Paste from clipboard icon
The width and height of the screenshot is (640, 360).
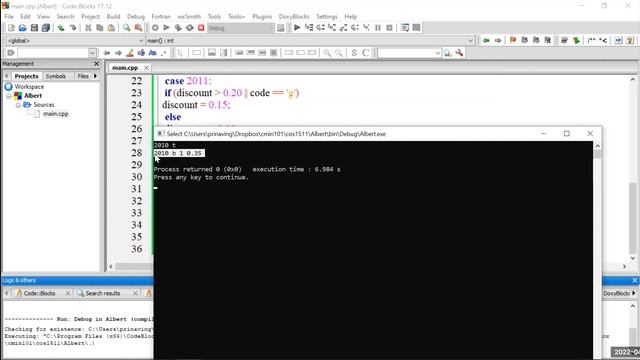(x=111, y=28)
